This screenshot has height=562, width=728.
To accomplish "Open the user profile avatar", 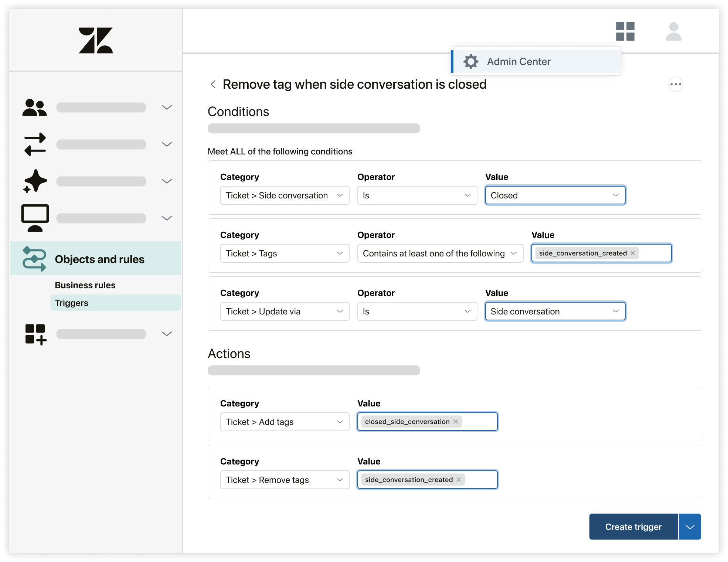I will (x=673, y=31).
